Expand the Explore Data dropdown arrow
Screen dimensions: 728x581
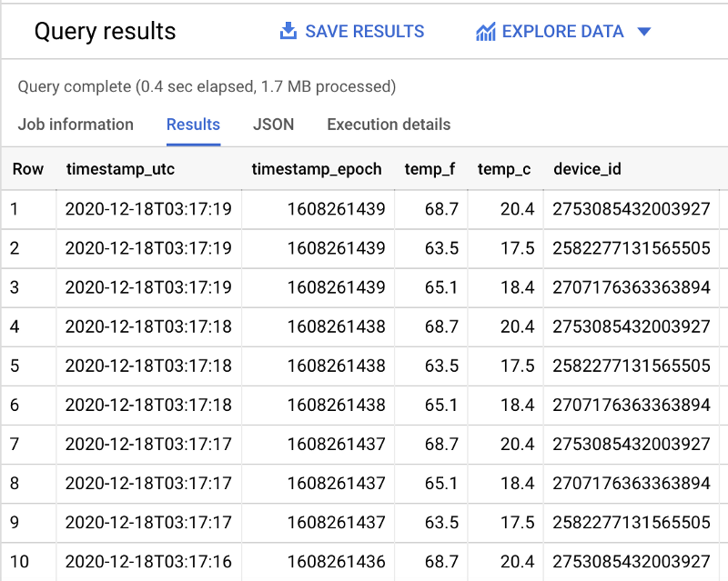coord(644,32)
